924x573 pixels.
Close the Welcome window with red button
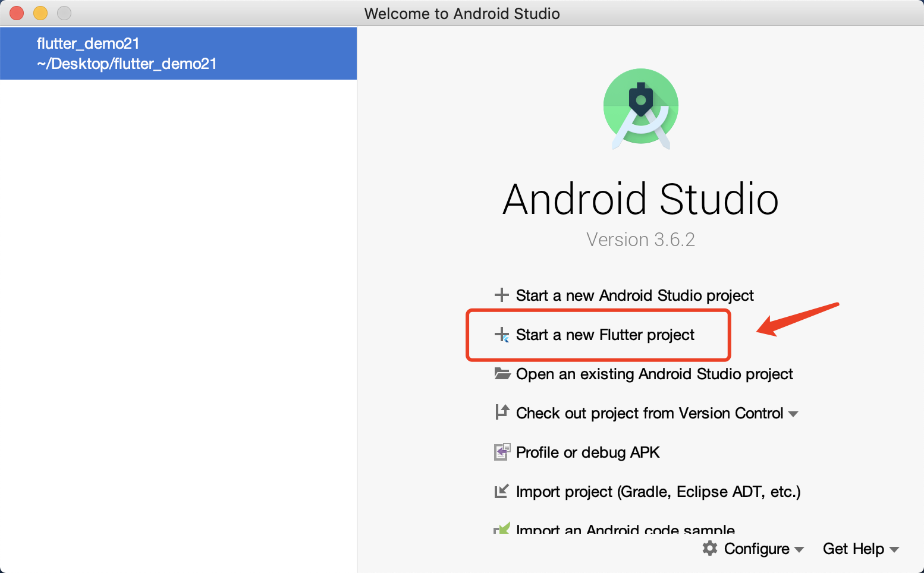[x=17, y=12]
